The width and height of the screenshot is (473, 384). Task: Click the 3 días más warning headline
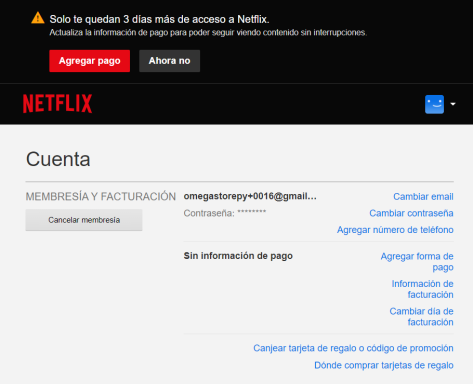click(x=159, y=19)
